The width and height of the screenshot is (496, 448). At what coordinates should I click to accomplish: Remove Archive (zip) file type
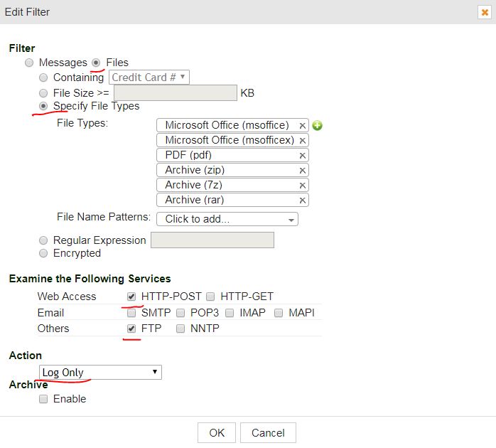[303, 171]
